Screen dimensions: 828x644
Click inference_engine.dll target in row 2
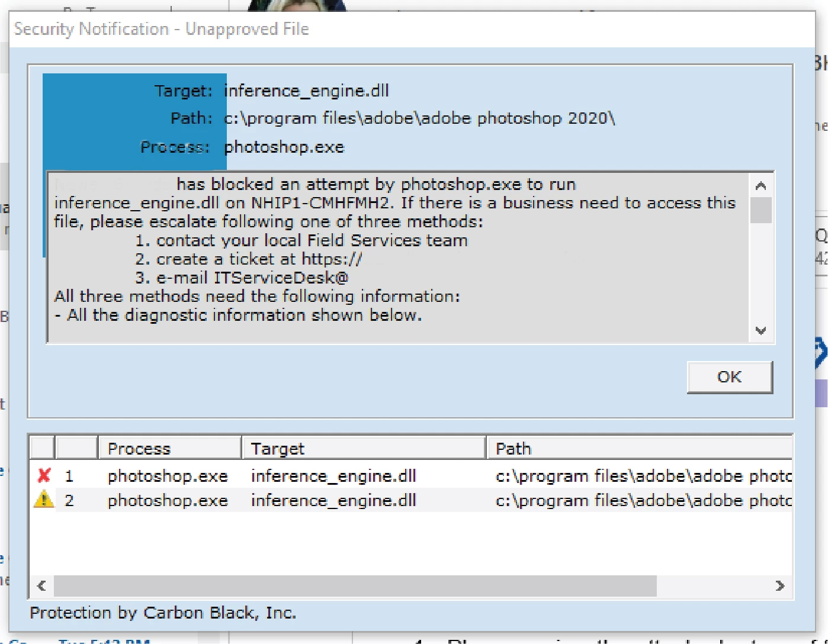[333, 500]
